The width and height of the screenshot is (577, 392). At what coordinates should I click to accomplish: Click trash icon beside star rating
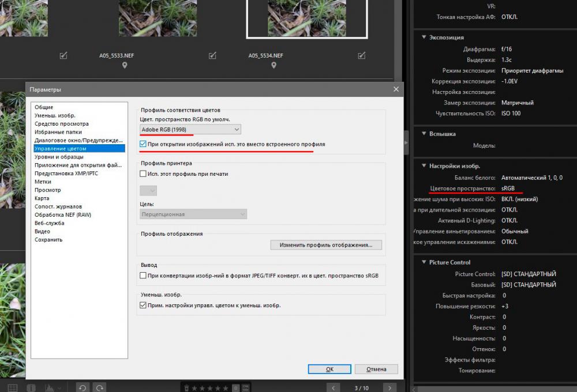[186, 388]
